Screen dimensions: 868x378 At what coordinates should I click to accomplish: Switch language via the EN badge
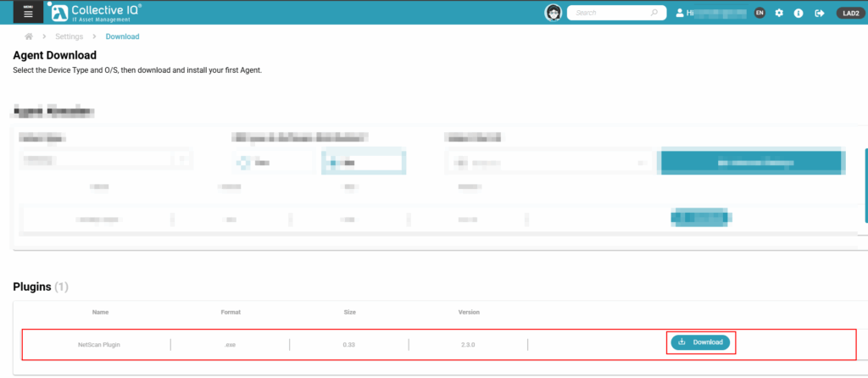759,14
